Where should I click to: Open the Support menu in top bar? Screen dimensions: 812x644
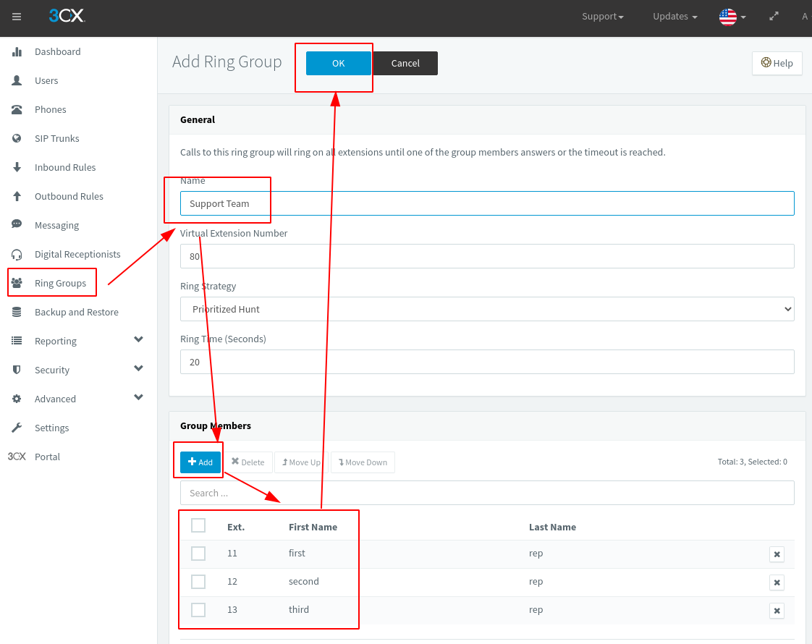click(602, 17)
